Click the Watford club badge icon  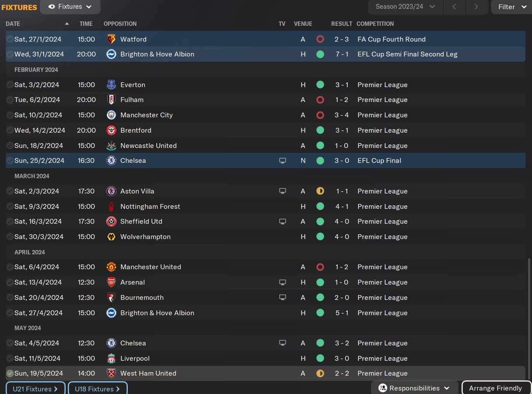[112, 39]
